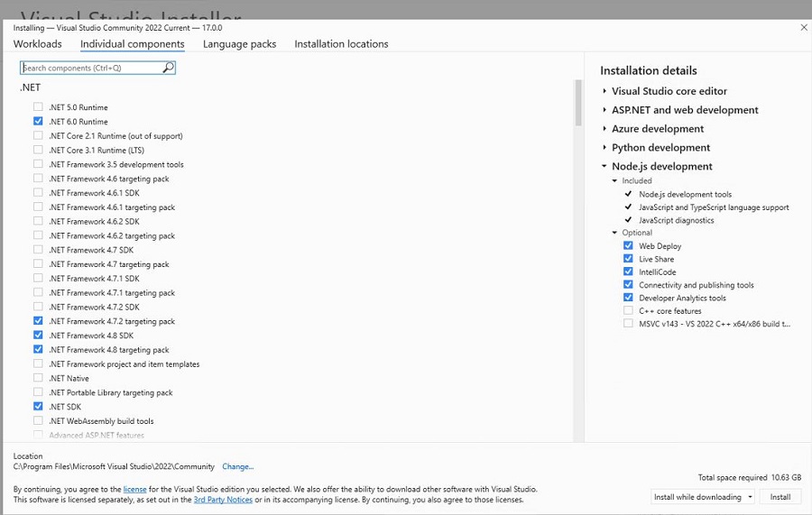This screenshot has height=515, width=812.
Task: Uncheck Connectivity and publishing tools
Action: [x=628, y=284]
